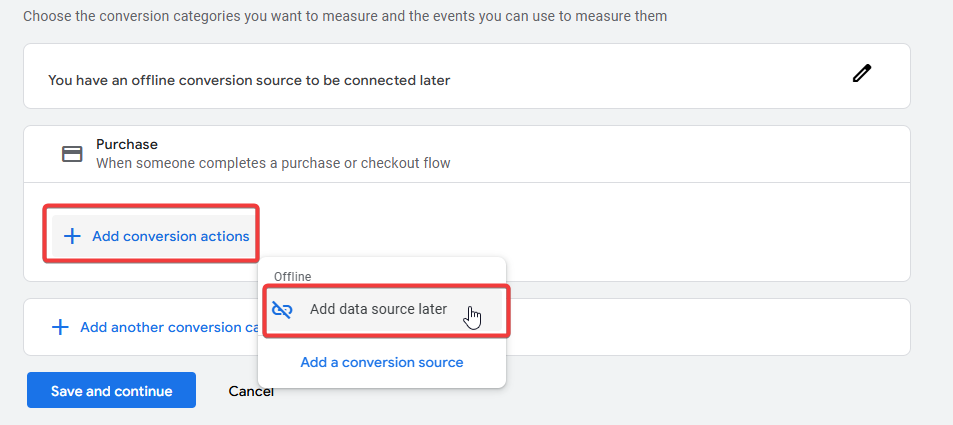Open the Add conversion actions dropdown
The width and height of the screenshot is (953, 425).
coord(152,236)
